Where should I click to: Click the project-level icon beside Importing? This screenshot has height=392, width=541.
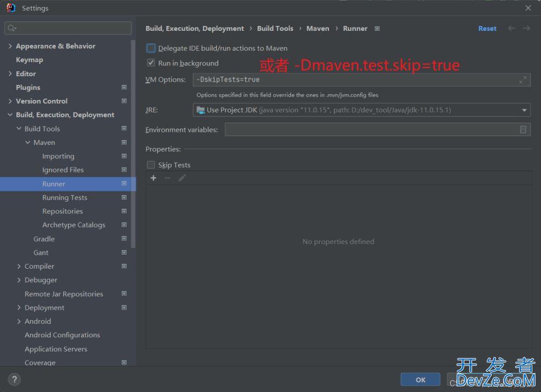(x=124, y=156)
